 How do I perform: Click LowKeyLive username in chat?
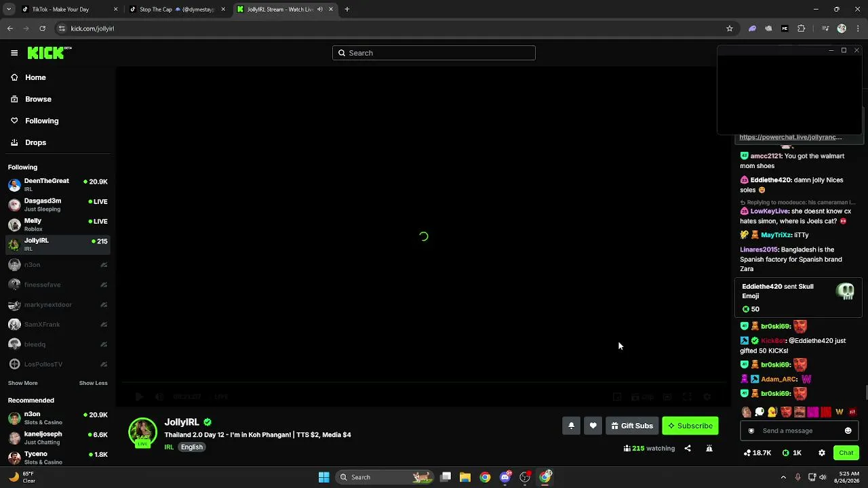tap(769, 211)
